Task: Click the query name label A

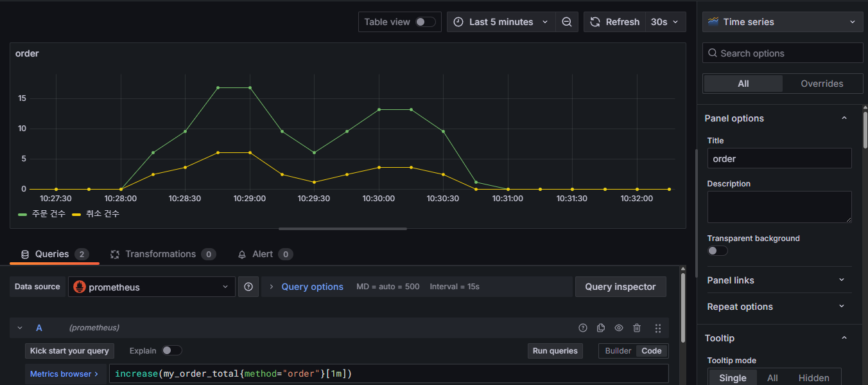Action: tap(39, 328)
